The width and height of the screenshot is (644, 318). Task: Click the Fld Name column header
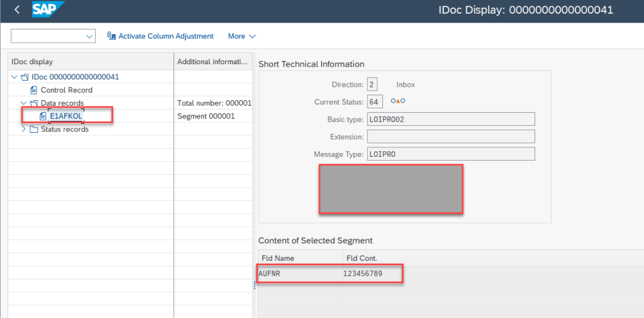277,258
